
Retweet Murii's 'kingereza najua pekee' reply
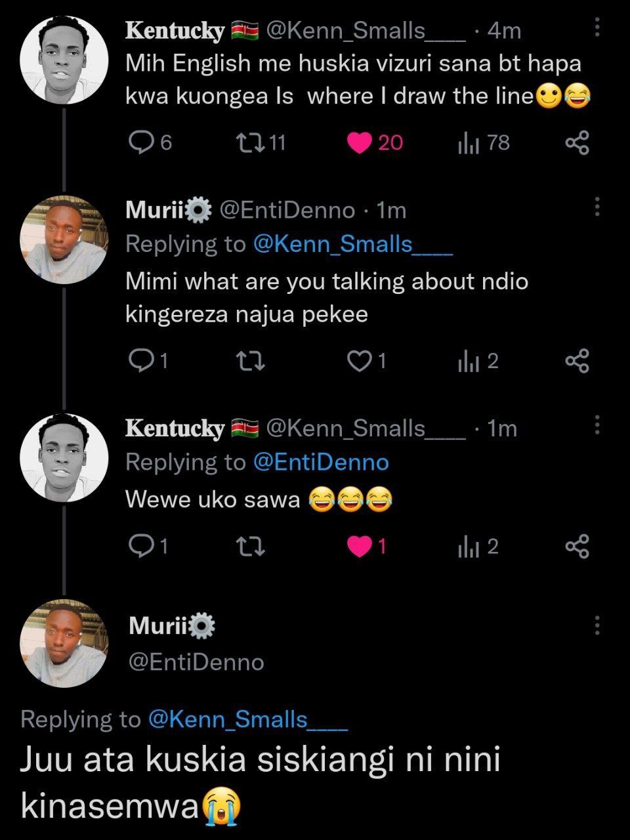pyautogui.click(x=250, y=361)
